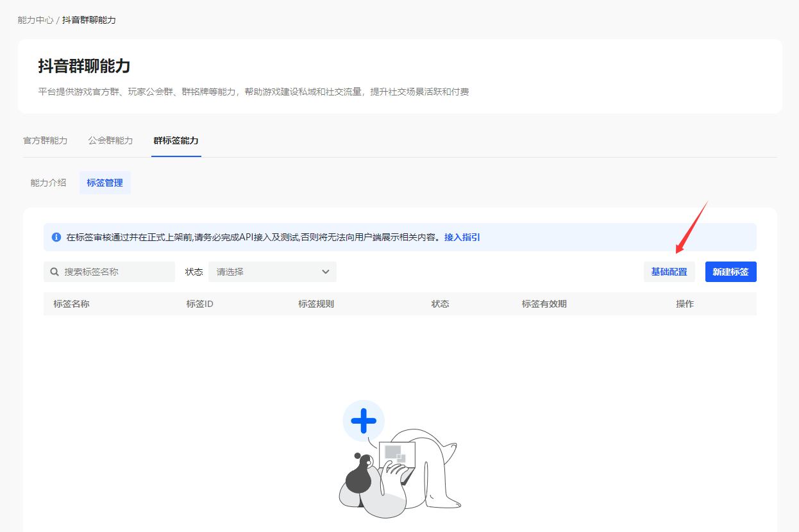
Task: Click the 标签有效期 column header
Action: point(544,304)
